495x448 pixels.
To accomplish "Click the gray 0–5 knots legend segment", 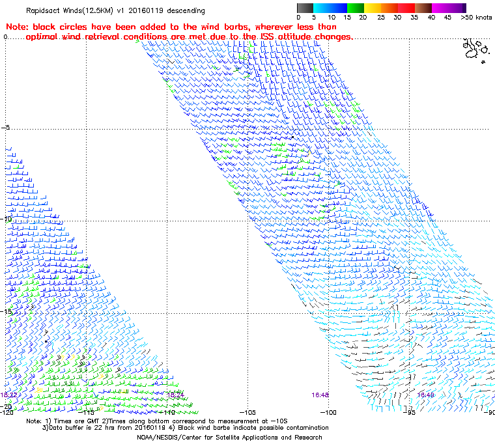I will pos(305,8).
